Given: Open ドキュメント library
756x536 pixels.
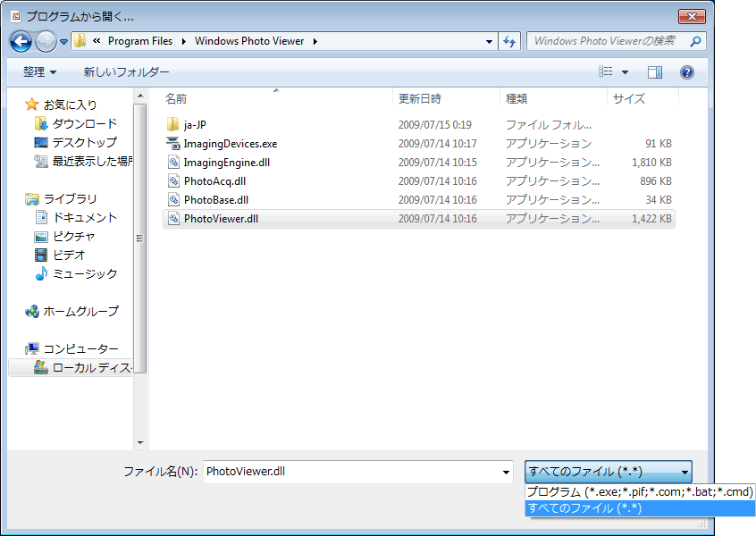Looking at the screenshot, I should (84, 217).
